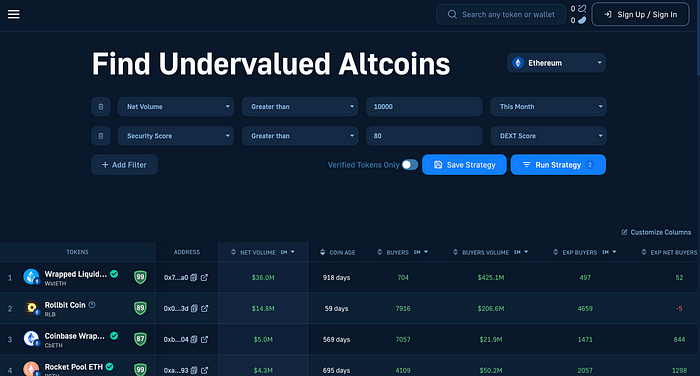The width and height of the screenshot is (700, 376).
Task: Delete the Net Volume filter row
Action: [x=101, y=107]
